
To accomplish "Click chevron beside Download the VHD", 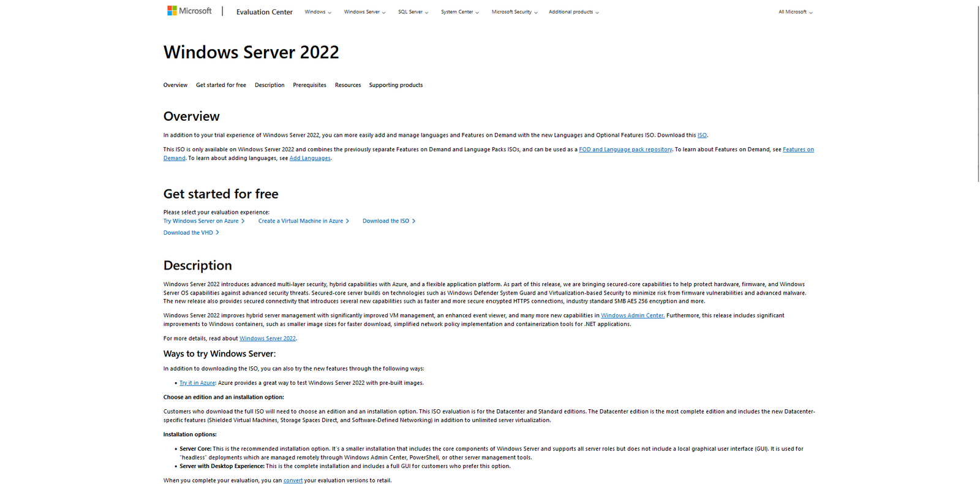I will coord(217,233).
